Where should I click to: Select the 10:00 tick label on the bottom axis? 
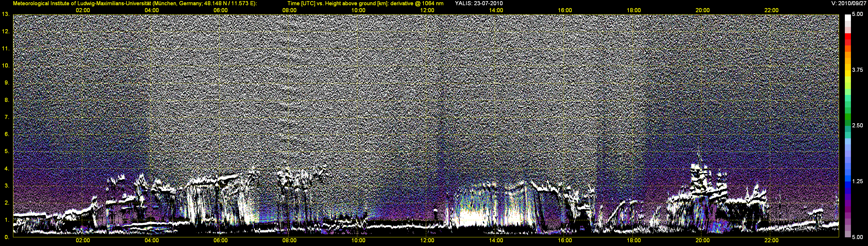[358, 241]
